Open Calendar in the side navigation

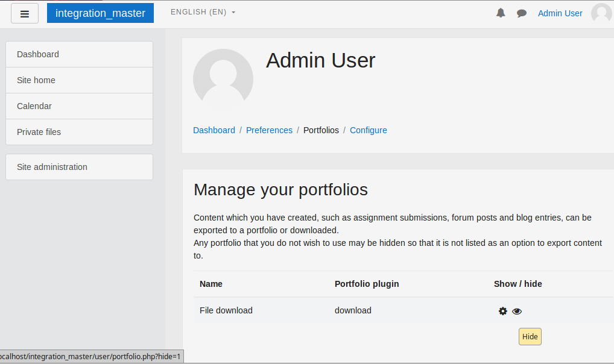click(79, 106)
